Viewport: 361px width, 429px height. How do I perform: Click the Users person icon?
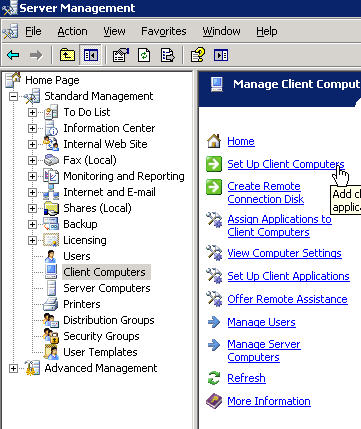pyautogui.click(x=51, y=256)
